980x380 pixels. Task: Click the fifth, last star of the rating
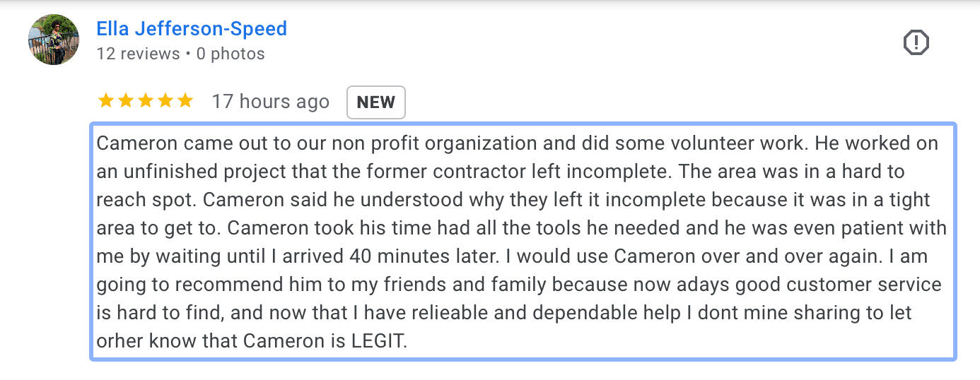(x=185, y=101)
